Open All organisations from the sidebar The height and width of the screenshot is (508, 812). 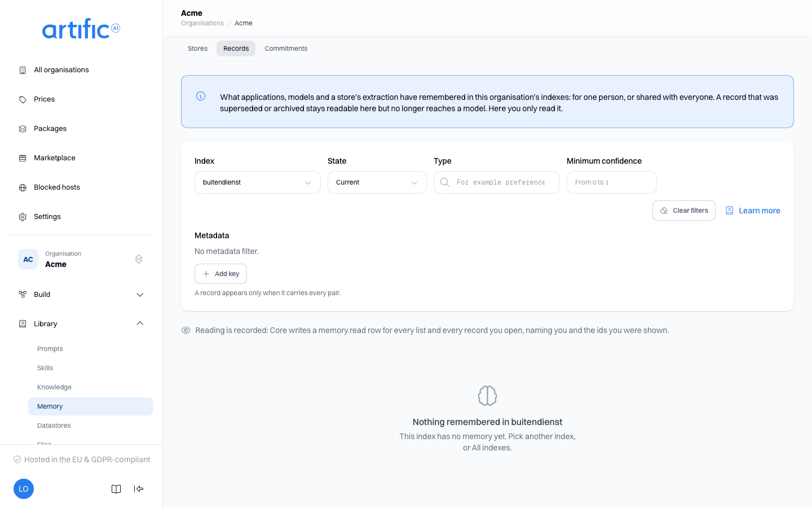tap(81, 70)
